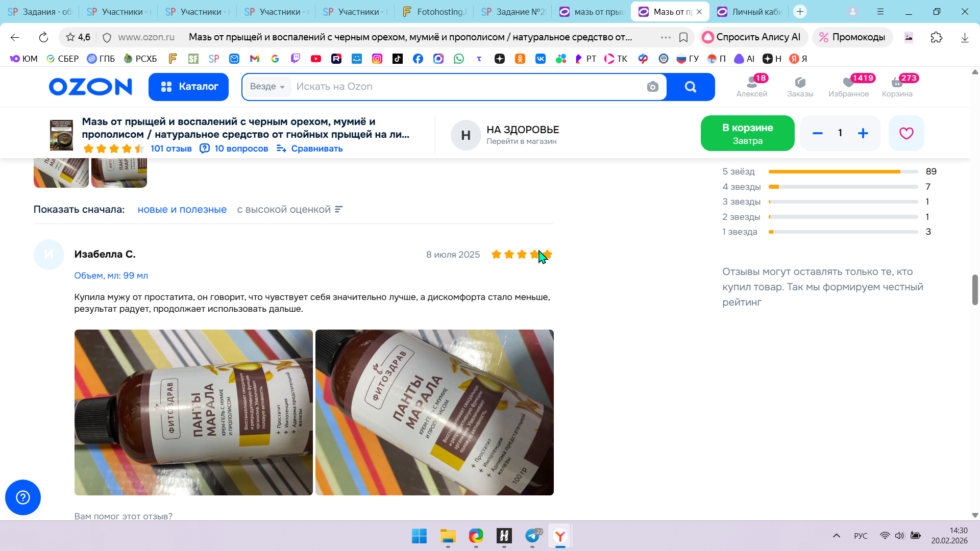The image size is (980, 551).
Task: Click the browser bookmark page icon
Action: [x=683, y=37]
